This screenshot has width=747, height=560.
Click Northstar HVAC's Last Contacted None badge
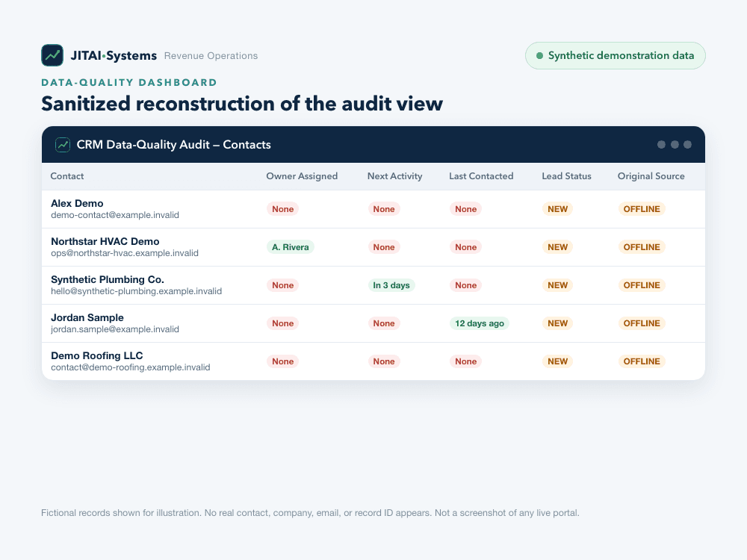pos(465,247)
